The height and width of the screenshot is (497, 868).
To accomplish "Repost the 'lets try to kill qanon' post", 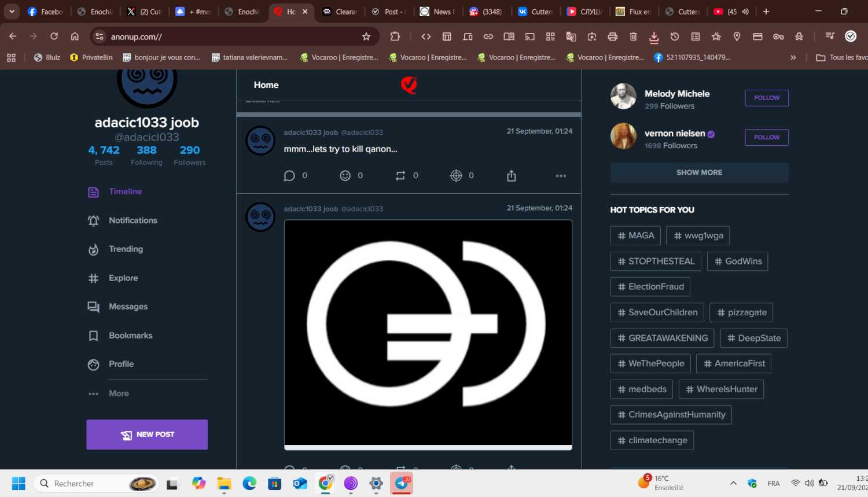I will (x=400, y=176).
